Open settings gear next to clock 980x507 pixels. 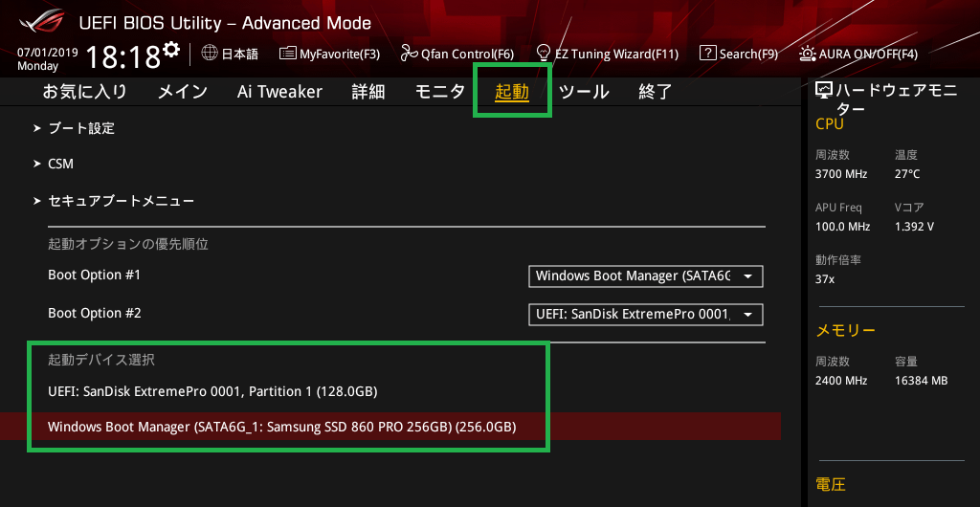171,50
